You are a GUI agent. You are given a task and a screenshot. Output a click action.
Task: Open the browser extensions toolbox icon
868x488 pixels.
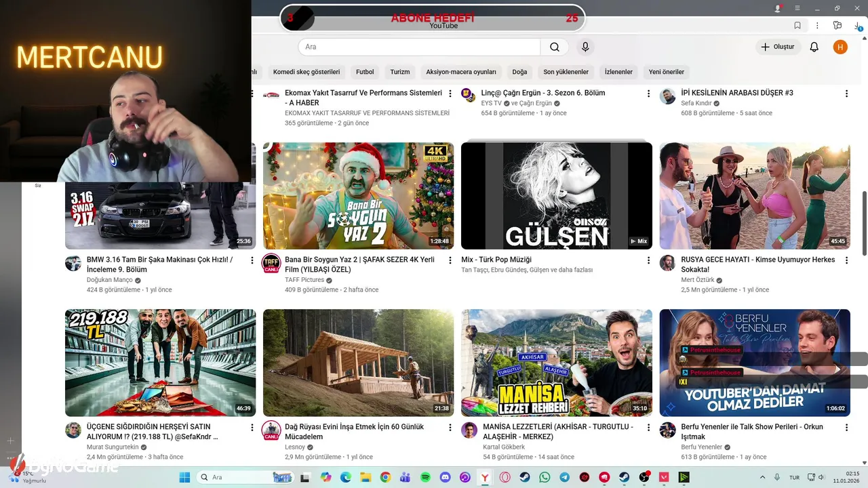click(837, 25)
